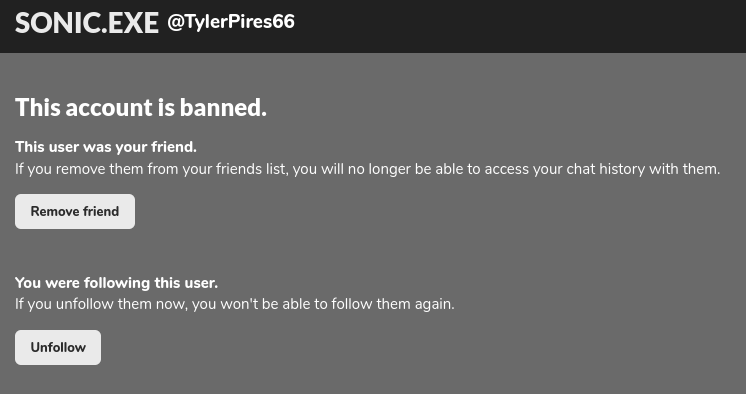Click the 'You were following this user.' label
Image resolution: width=746 pixels, height=394 pixels.
click(x=116, y=283)
